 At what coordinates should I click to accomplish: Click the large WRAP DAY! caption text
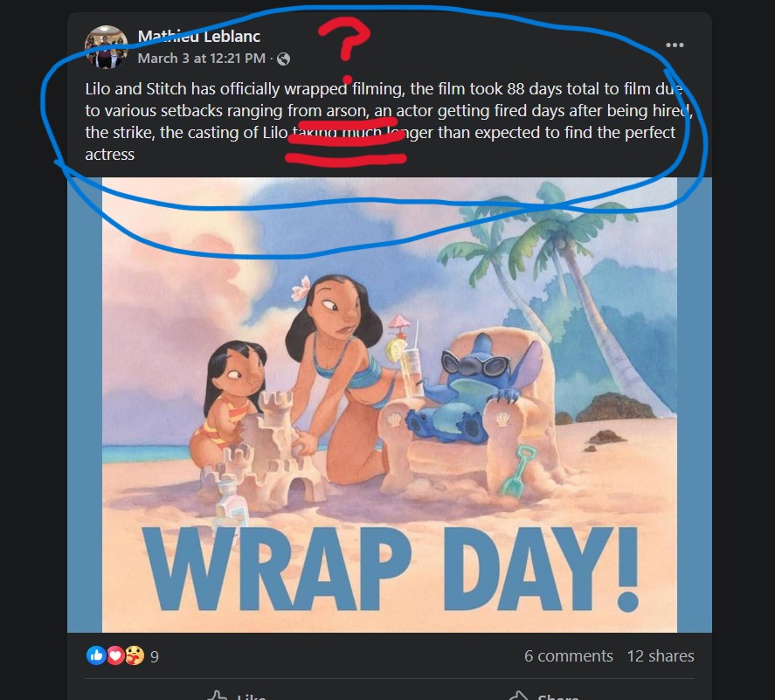[x=391, y=569]
